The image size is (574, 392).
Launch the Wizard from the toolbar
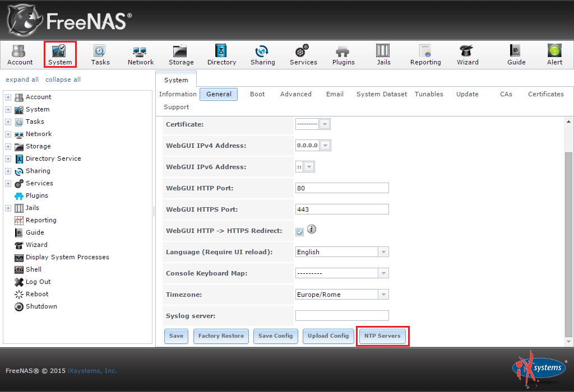[x=467, y=55]
